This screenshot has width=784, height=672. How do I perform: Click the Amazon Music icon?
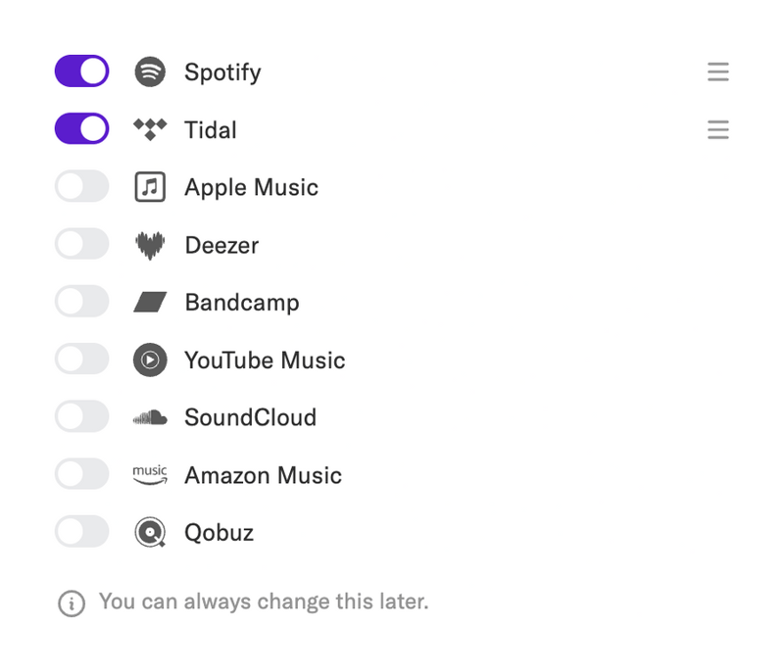pos(149,474)
